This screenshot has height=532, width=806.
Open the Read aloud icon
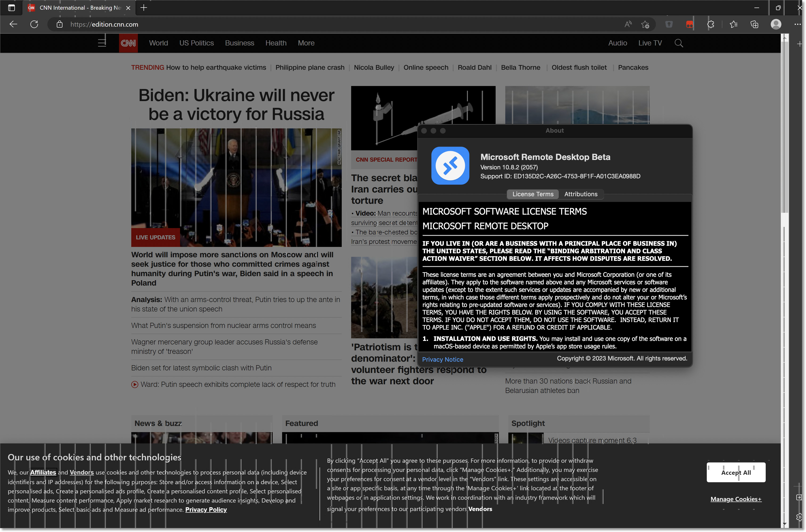coord(628,24)
